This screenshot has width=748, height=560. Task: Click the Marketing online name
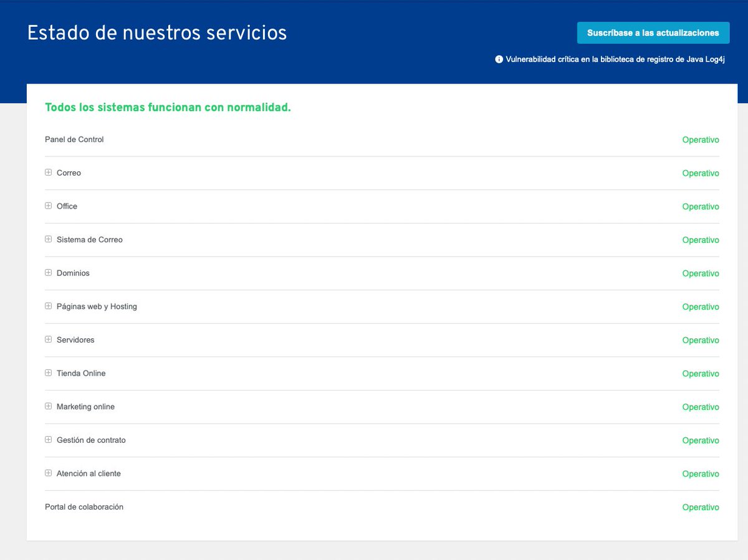(x=85, y=407)
